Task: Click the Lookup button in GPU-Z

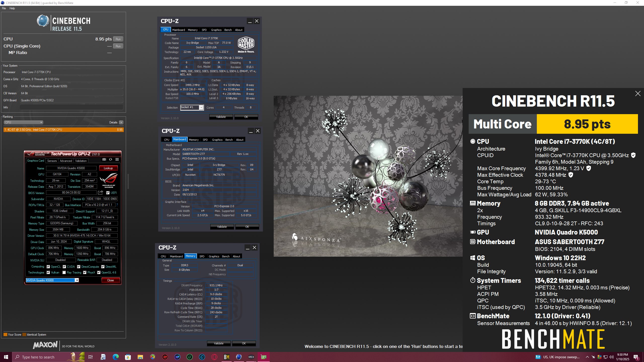Action: click(108, 168)
